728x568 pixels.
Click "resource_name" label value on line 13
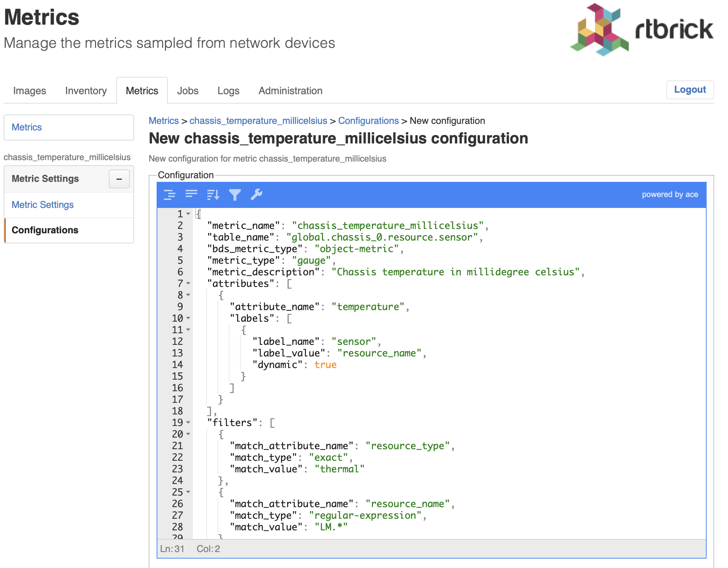click(379, 353)
